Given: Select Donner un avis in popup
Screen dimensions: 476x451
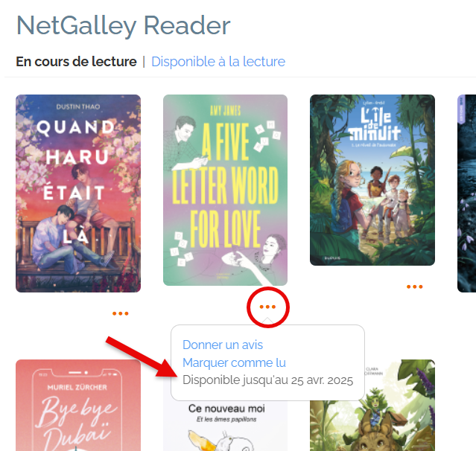Looking at the screenshot, I should pyautogui.click(x=223, y=345).
